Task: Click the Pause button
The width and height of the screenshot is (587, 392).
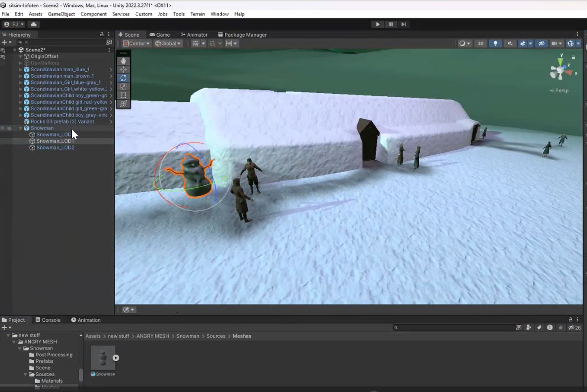Action: pyautogui.click(x=391, y=24)
